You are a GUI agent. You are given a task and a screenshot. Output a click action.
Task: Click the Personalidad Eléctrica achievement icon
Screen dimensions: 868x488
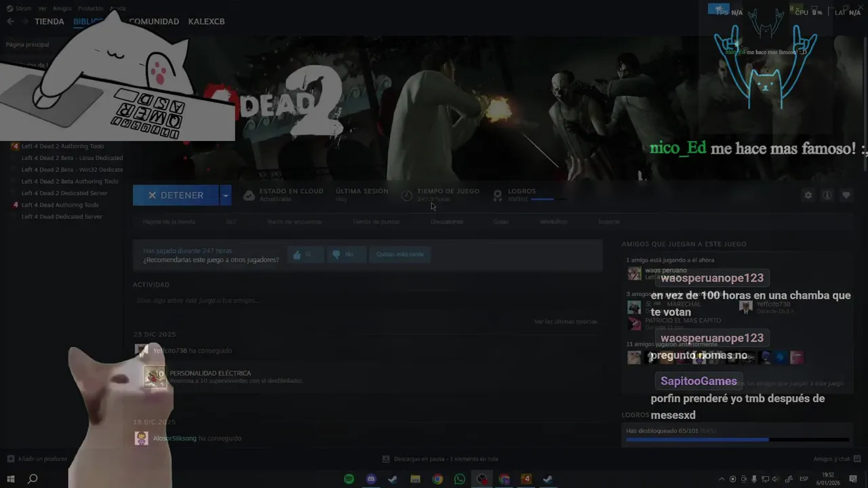[x=155, y=377]
